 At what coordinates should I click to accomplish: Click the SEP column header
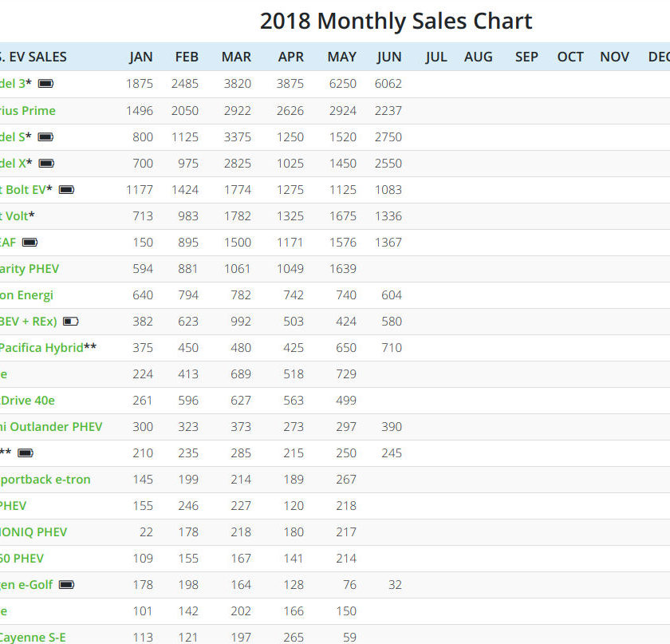click(526, 57)
